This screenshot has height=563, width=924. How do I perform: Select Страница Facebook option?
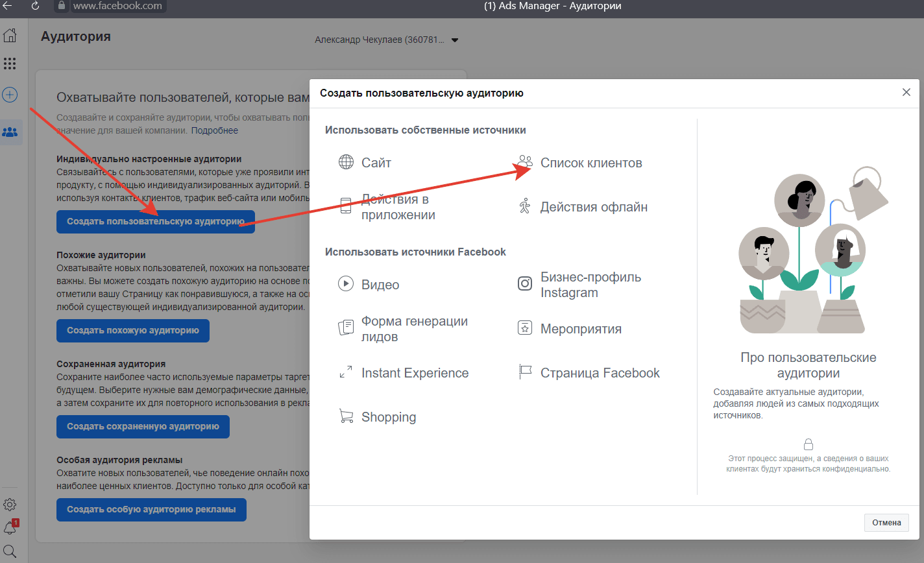(x=600, y=373)
